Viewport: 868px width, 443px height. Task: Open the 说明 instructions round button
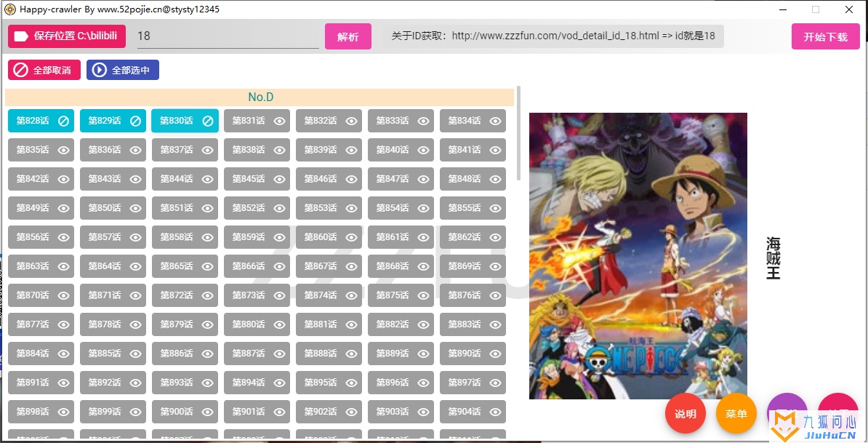point(686,414)
